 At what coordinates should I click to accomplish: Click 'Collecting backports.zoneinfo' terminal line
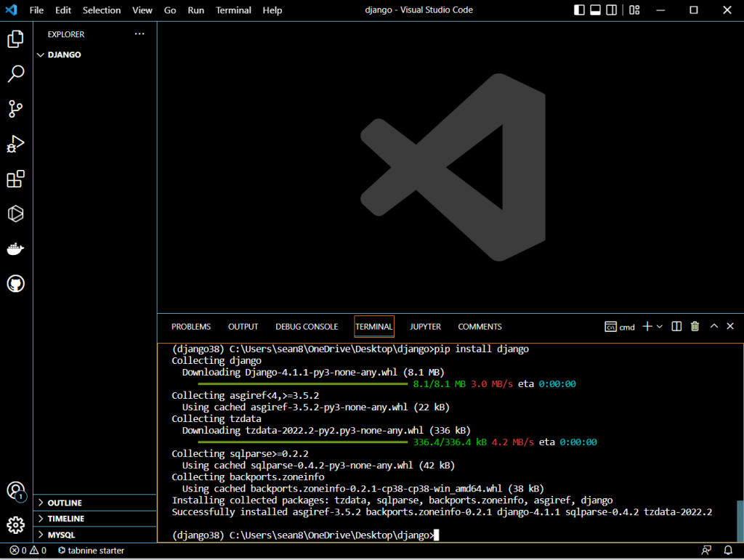[x=248, y=477]
